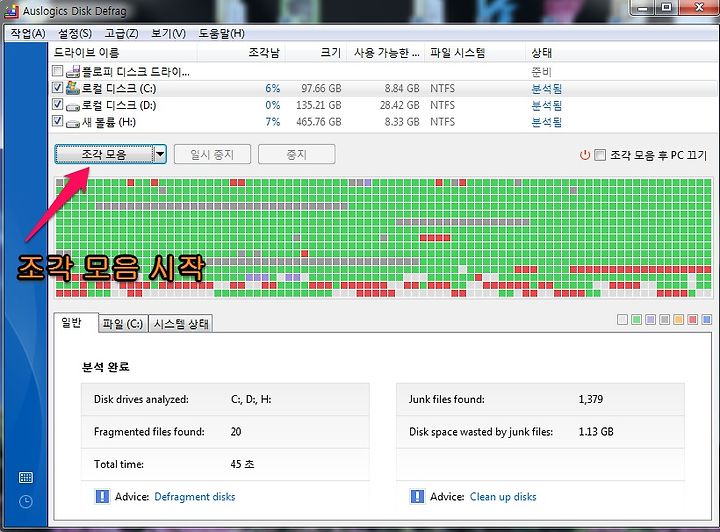Click the green legend color swatch
This screenshot has height=532, width=720.
[636, 319]
